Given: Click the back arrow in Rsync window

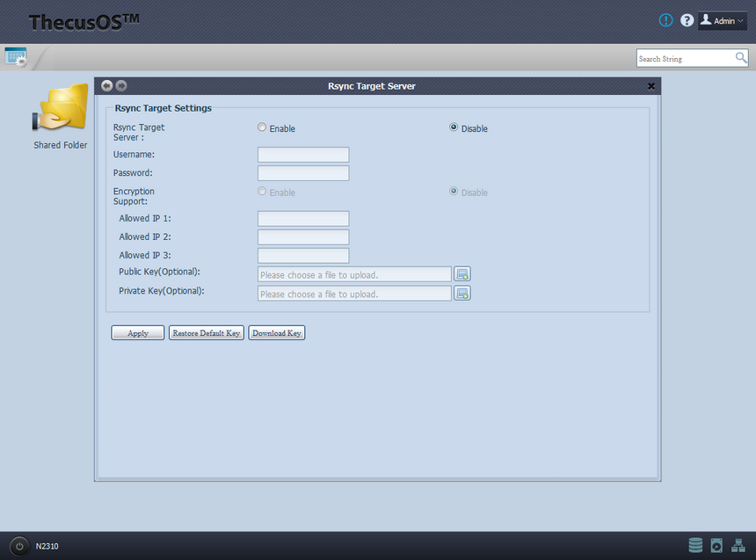Looking at the screenshot, I should pos(107,85).
